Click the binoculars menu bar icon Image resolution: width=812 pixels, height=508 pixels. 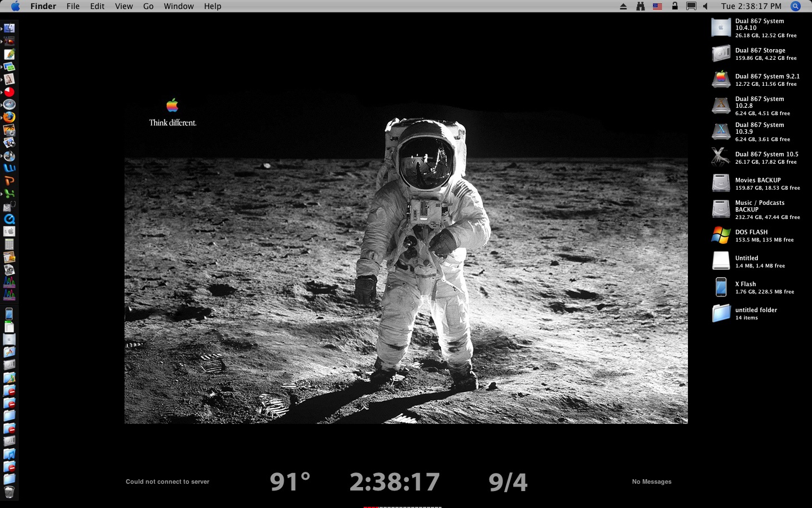640,6
